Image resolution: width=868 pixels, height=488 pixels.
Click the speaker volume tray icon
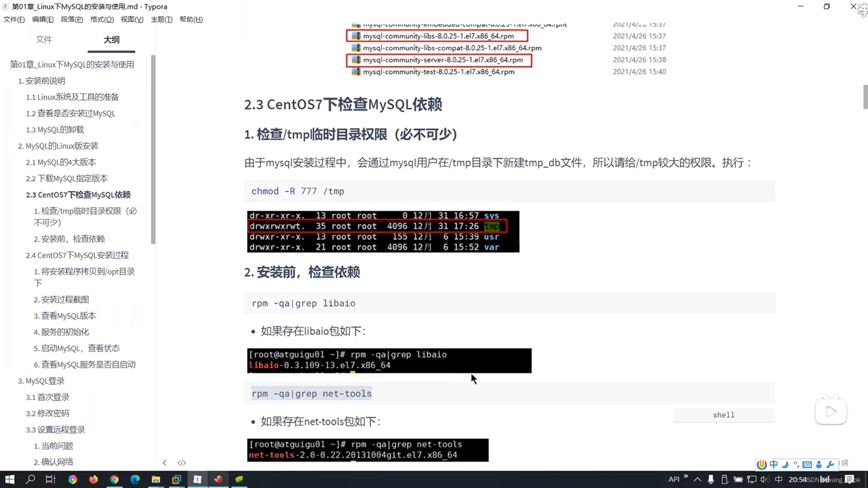pyautogui.click(x=764, y=479)
